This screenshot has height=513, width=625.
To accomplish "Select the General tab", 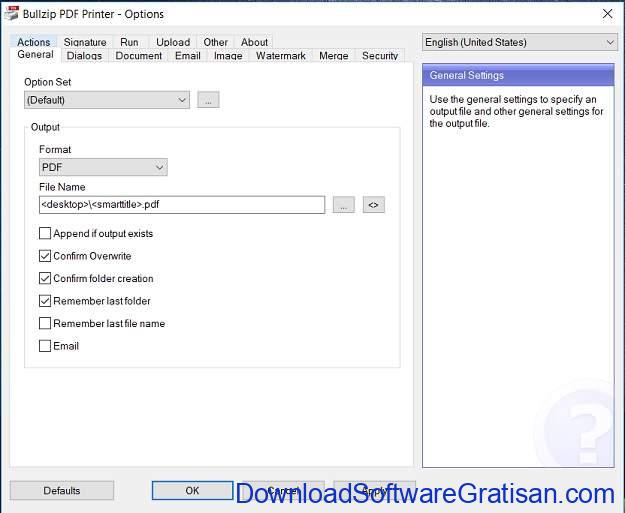I will pos(35,55).
